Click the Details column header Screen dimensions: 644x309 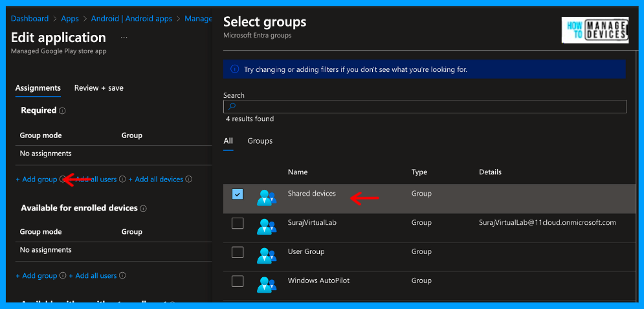pos(491,172)
